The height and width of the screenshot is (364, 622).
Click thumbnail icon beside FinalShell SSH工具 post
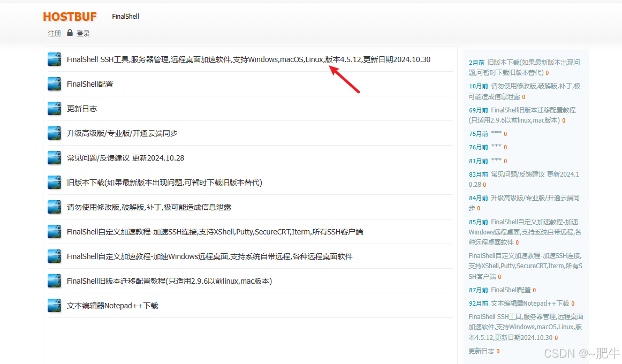(55, 59)
